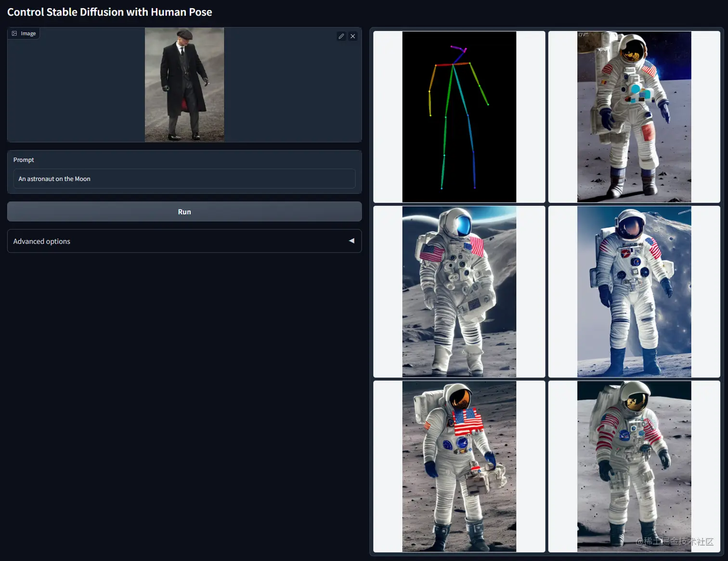The height and width of the screenshot is (561, 728).
Task: Expand the Advanced options section
Action: (x=184, y=241)
